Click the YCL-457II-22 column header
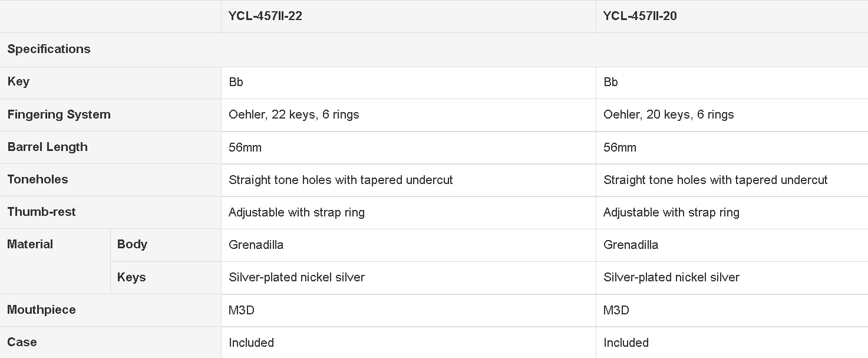 click(266, 16)
